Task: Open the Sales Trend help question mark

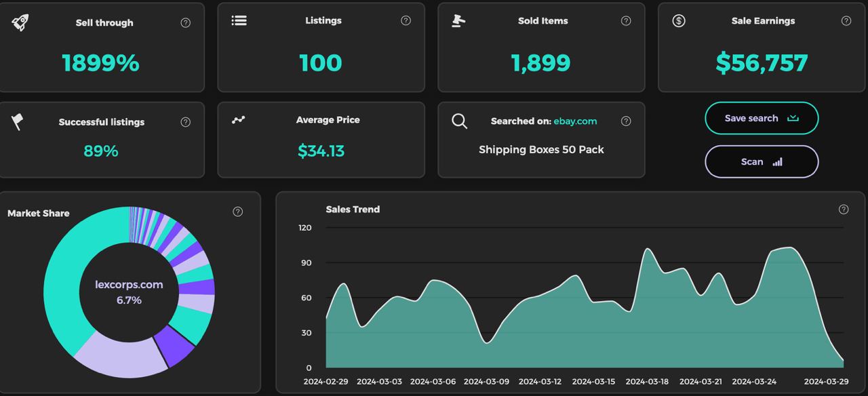Action: click(844, 210)
